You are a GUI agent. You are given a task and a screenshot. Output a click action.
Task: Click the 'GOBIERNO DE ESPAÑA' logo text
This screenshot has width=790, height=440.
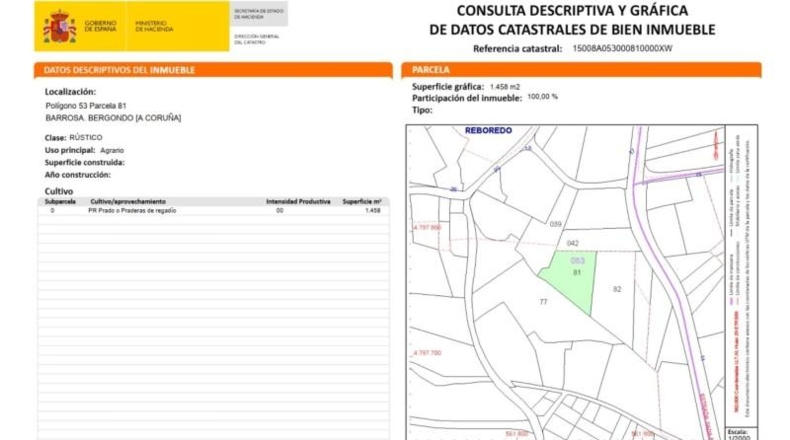click(100, 26)
